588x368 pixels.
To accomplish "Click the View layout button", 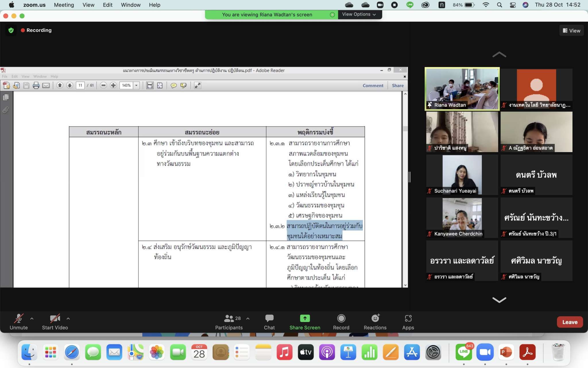I will click(x=571, y=30).
